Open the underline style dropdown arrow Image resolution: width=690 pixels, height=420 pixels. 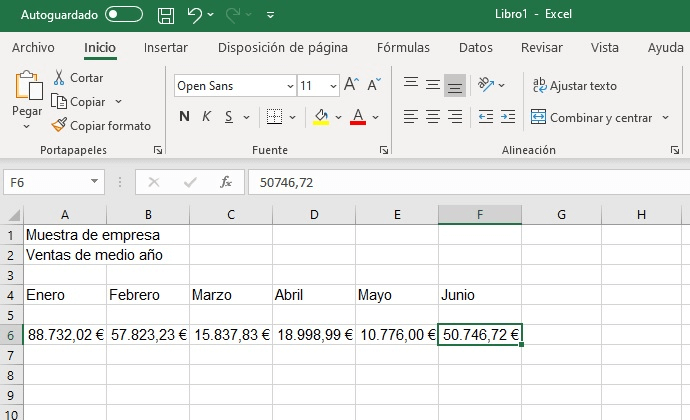pos(246,118)
